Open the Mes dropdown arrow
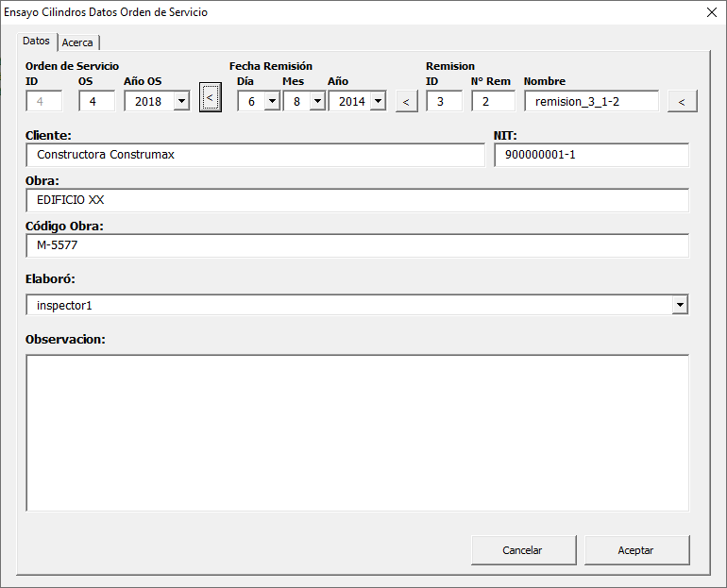Image resolution: width=727 pixels, height=588 pixels. pyautogui.click(x=317, y=101)
